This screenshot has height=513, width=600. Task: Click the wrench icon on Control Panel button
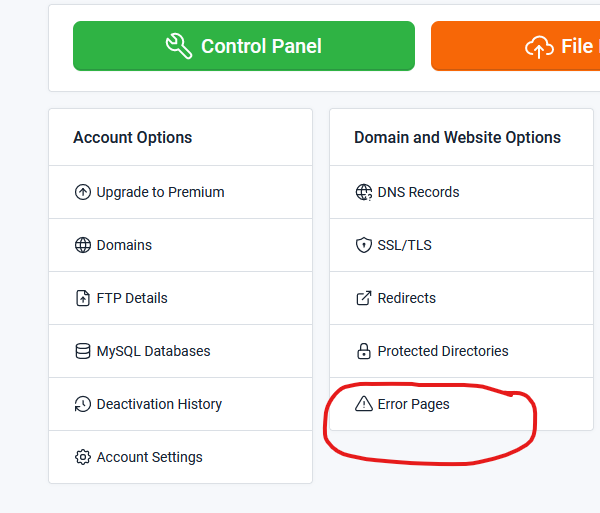(179, 46)
